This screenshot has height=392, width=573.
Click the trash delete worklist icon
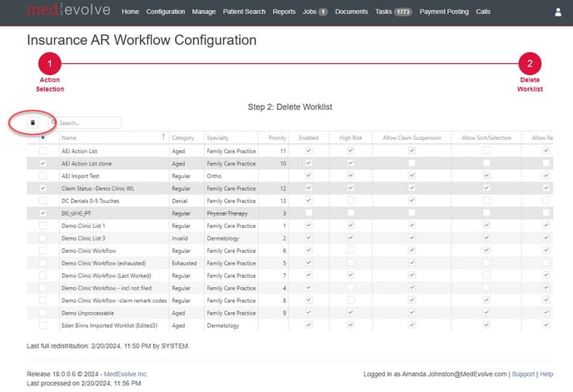click(x=32, y=122)
